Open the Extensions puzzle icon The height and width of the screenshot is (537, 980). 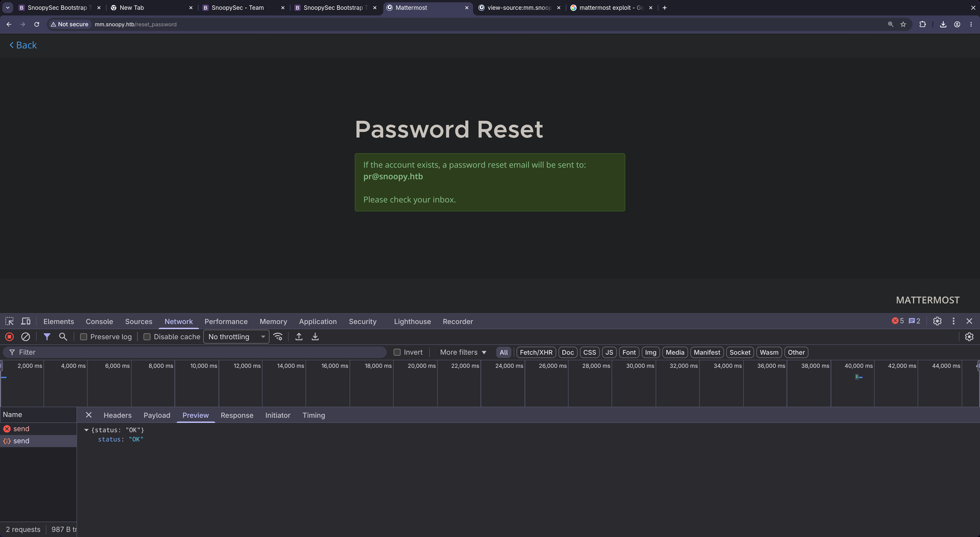(x=923, y=24)
